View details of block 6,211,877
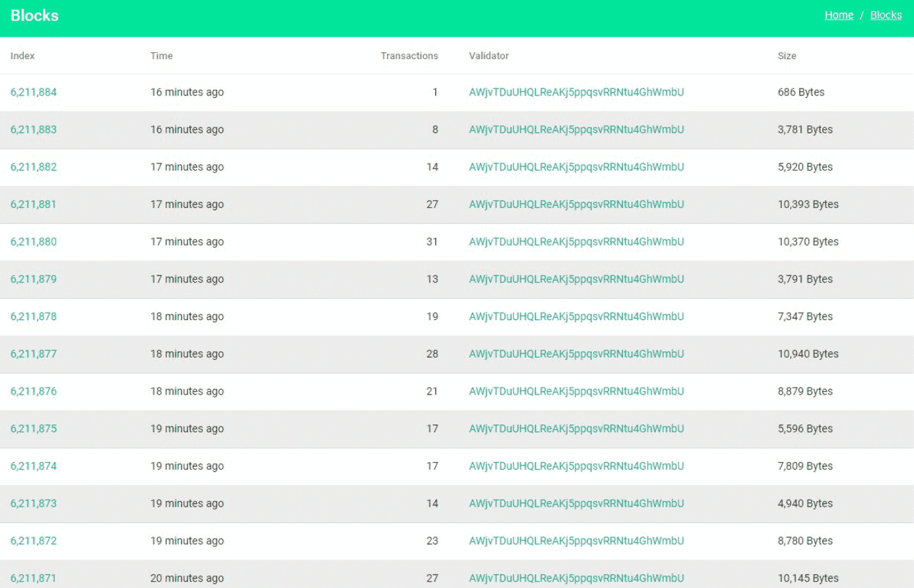914x588 pixels. [33, 354]
